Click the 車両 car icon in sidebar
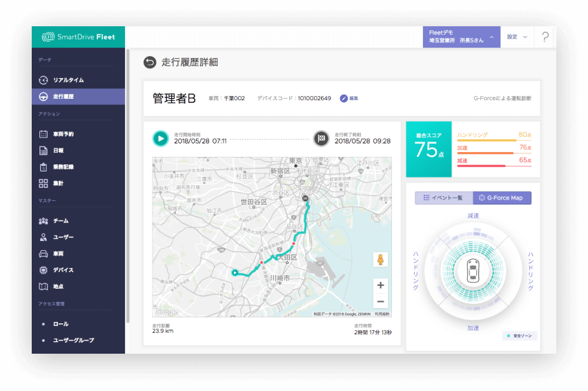Image resolution: width=588 pixels, height=391 pixels. [x=43, y=254]
